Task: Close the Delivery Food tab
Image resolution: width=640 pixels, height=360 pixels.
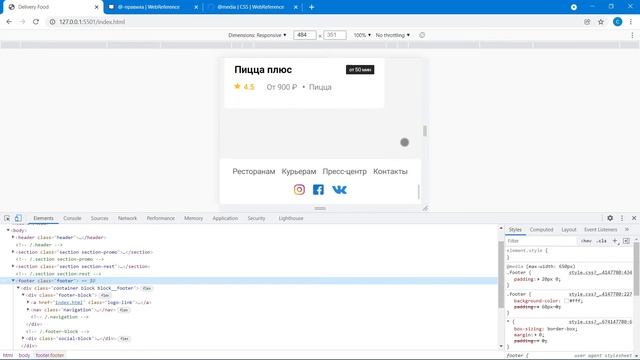Action: tap(97, 7)
